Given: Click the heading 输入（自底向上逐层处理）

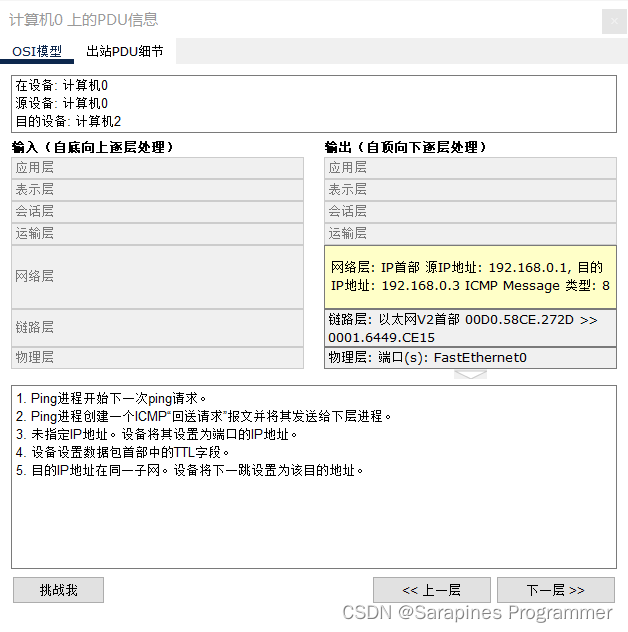Looking at the screenshot, I should pos(93,147).
